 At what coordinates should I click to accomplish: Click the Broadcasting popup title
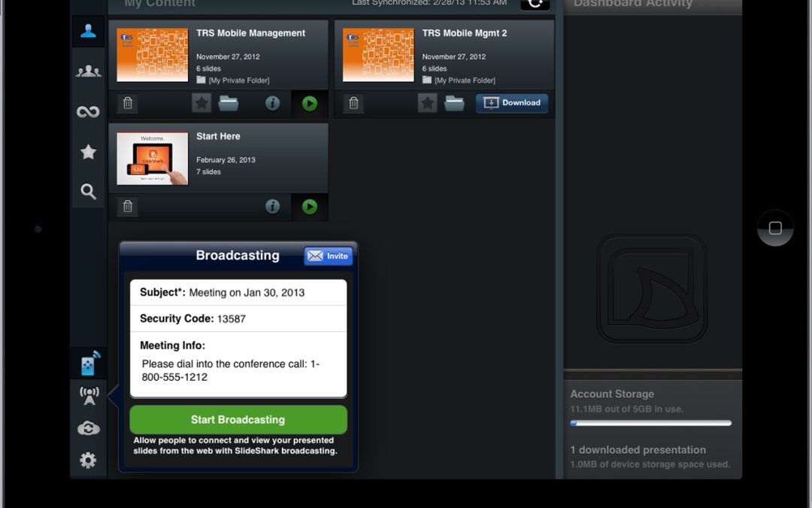(238, 255)
